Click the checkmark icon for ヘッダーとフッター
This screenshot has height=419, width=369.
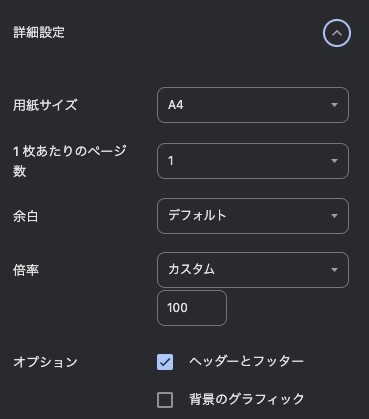tap(165, 362)
